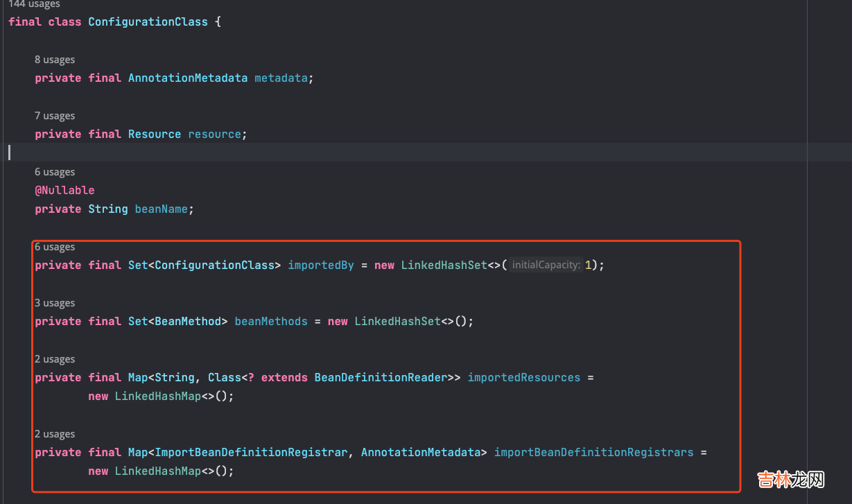852x504 pixels.
Task: Open the "7 usages" hint above resource field
Action: (55, 116)
